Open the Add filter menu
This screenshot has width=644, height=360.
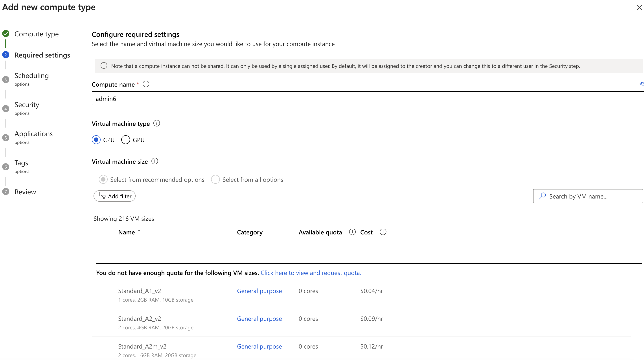coord(114,196)
